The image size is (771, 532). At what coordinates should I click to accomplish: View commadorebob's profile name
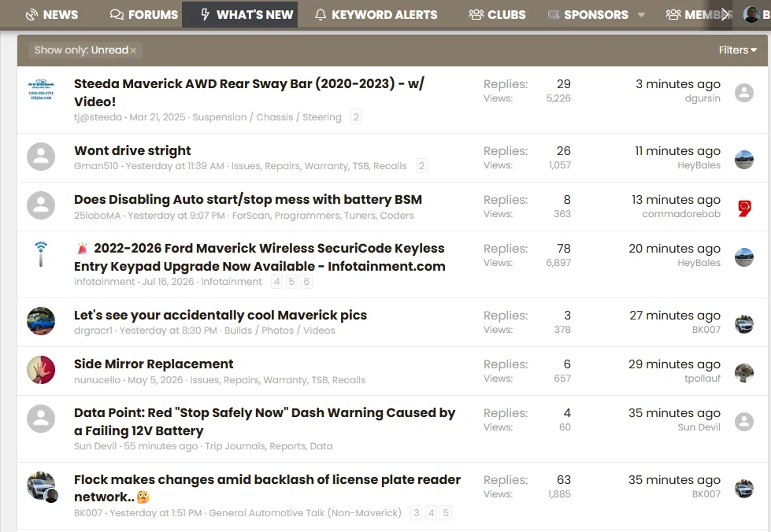681,214
